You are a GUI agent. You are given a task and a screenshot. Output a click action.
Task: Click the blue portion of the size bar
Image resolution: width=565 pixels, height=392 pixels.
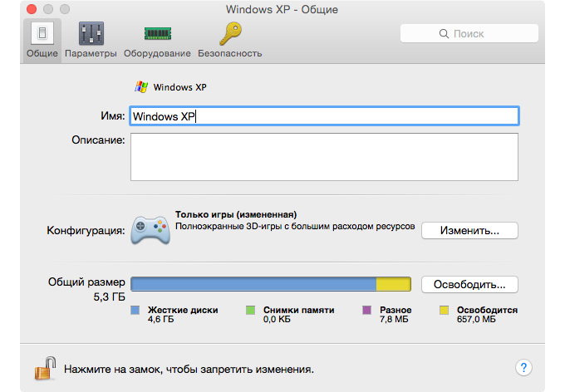pyautogui.click(x=253, y=284)
